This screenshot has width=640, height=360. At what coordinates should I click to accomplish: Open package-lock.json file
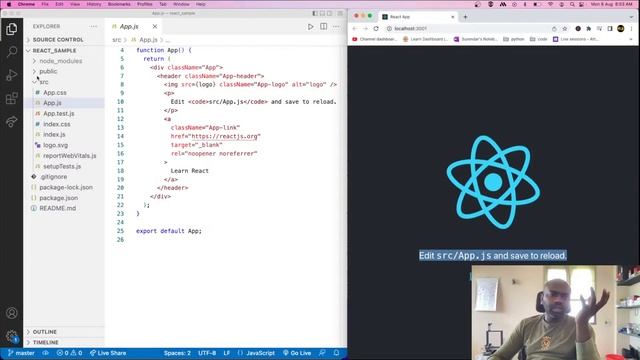tap(63, 187)
